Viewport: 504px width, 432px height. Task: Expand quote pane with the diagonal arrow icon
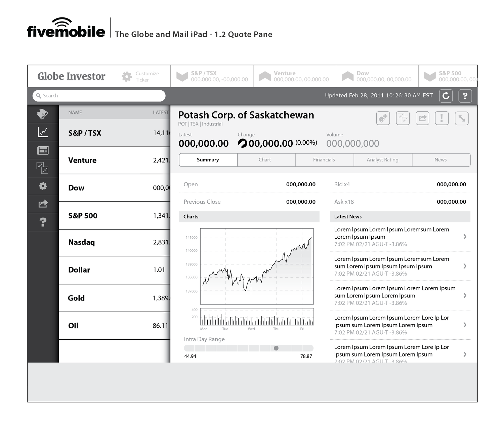click(462, 118)
